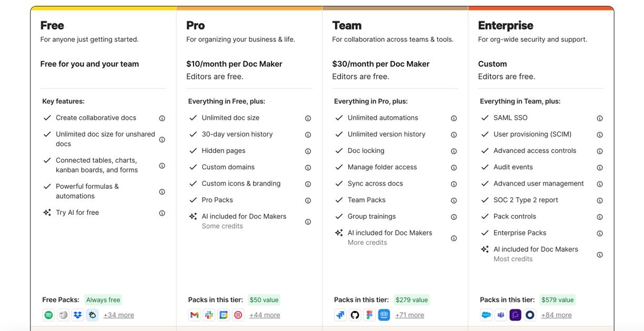Image resolution: width=644 pixels, height=331 pixels.
Task: Click the "+84 more" Enterprise packs link
Action: pyautogui.click(x=556, y=315)
